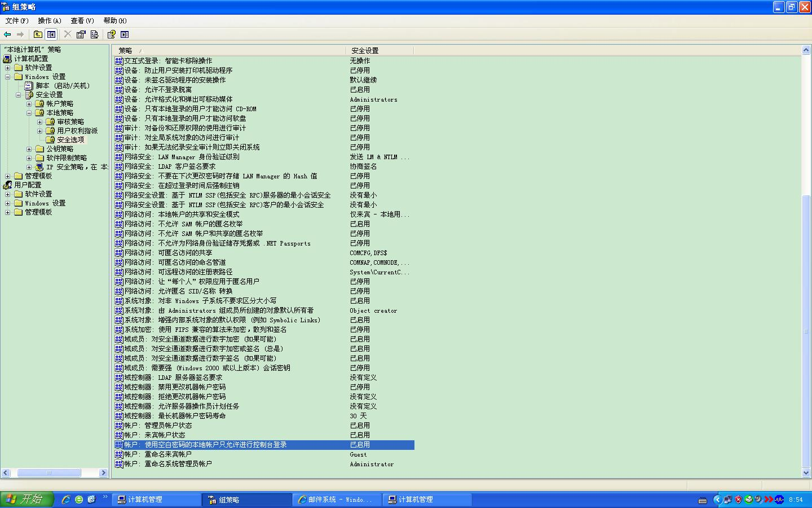Click the 开始 Start button
Viewport: 812px width, 508px height.
point(27,500)
